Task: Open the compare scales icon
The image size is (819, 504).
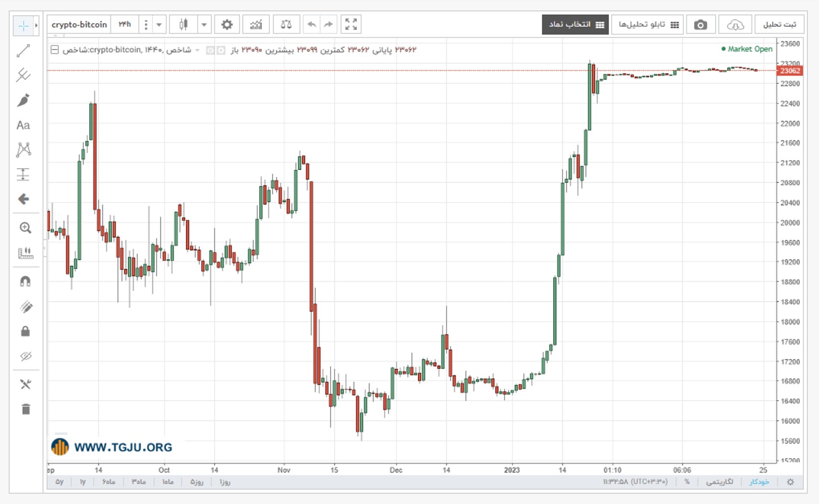Action: pyautogui.click(x=286, y=24)
